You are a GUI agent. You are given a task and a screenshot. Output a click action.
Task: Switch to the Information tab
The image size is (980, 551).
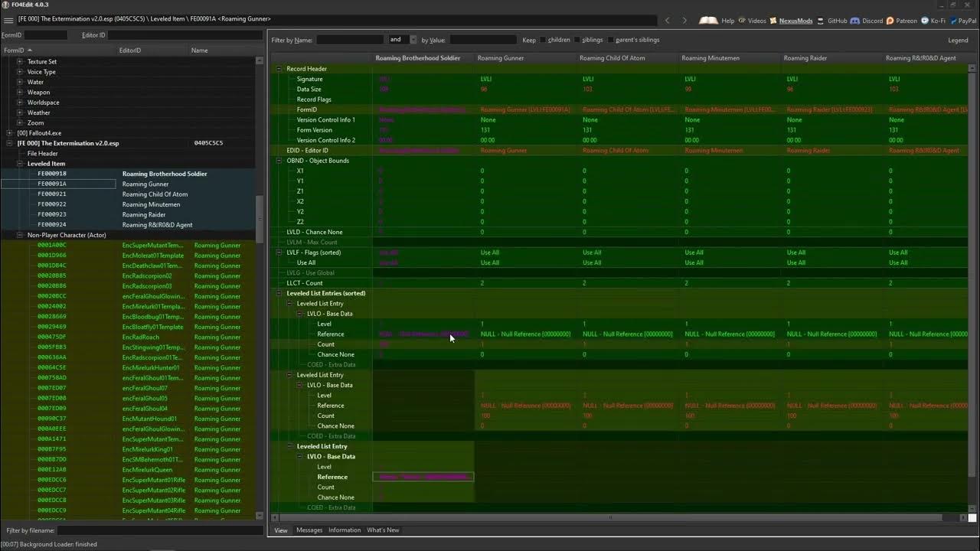click(345, 530)
